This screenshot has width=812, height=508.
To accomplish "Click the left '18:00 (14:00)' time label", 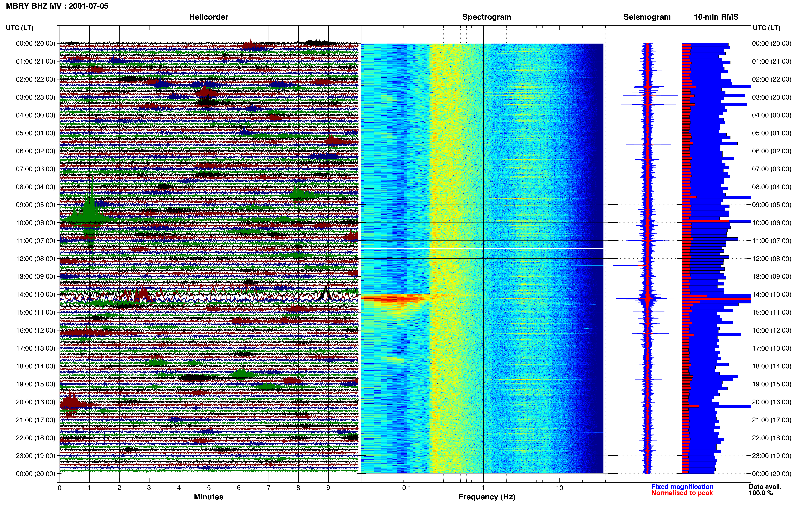I will 36,366.
